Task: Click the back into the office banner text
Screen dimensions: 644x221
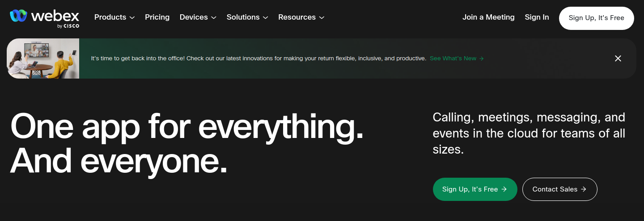Action: pos(258,58)
